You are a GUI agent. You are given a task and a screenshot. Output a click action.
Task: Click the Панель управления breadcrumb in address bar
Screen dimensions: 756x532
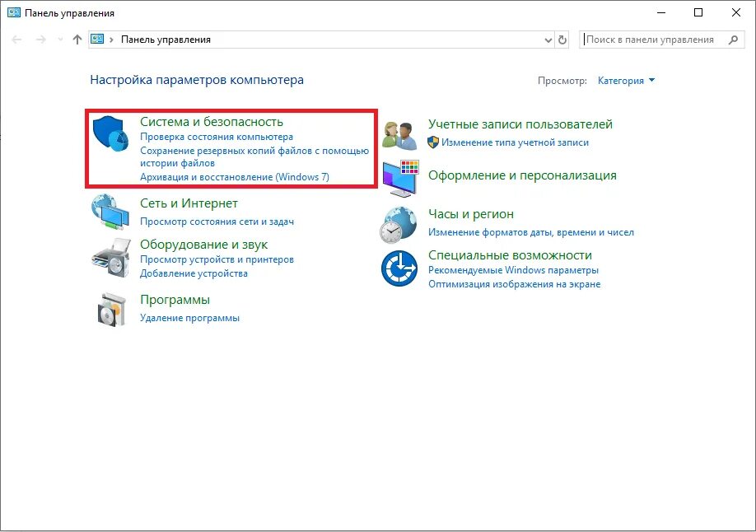[x=166, y=40]
